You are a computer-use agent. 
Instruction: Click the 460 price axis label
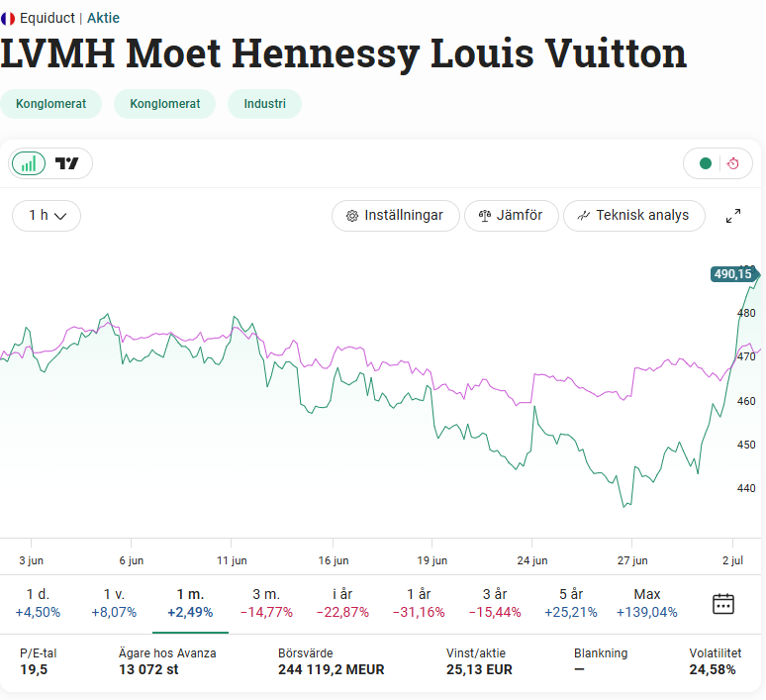pos(746,401)
